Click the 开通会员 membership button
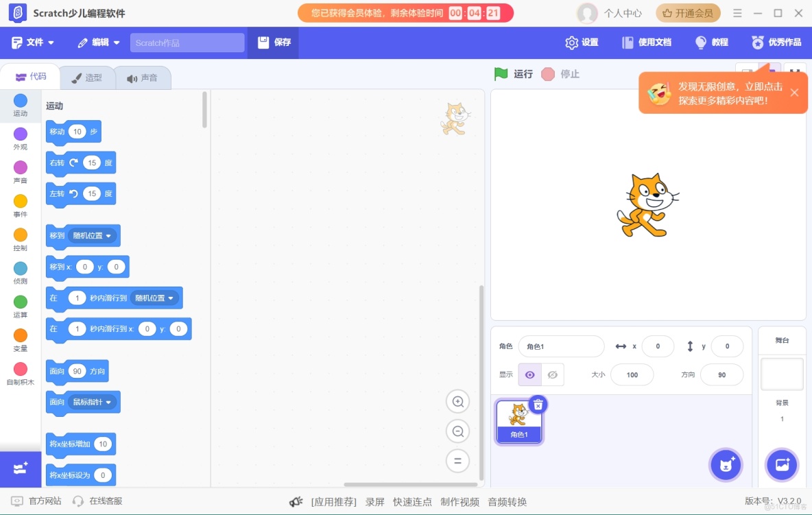 point(687,12)
